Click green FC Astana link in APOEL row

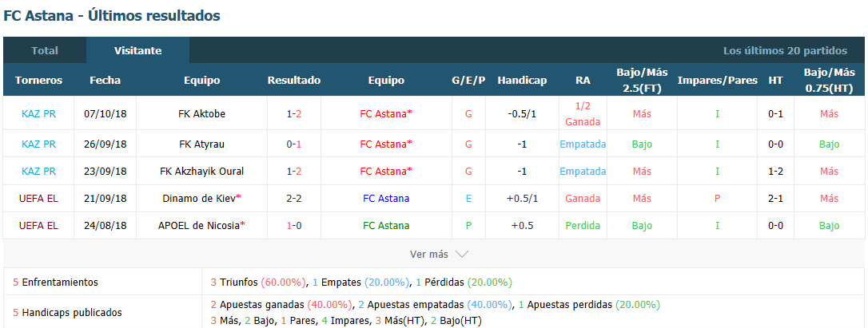pos(386,226)
